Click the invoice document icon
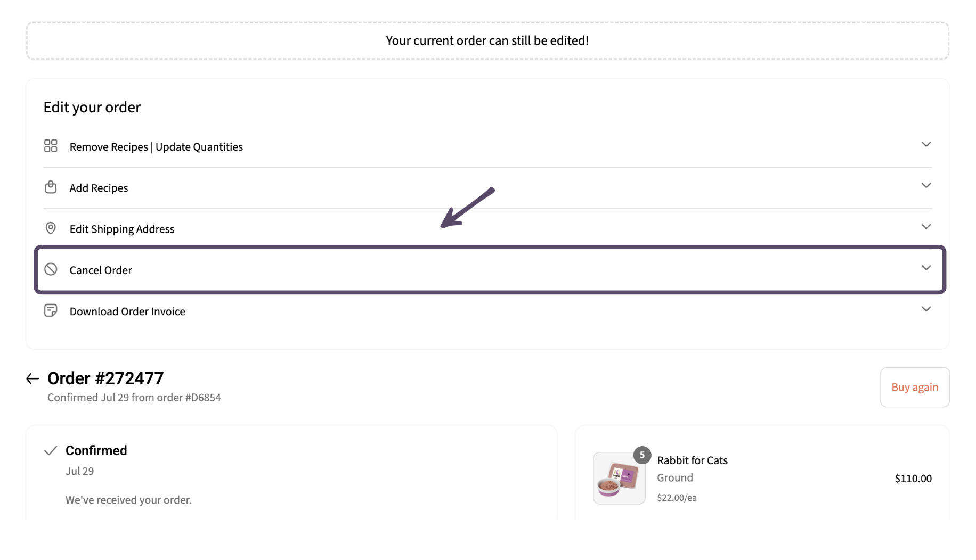 pyautogui.click(x=51, y=310)
